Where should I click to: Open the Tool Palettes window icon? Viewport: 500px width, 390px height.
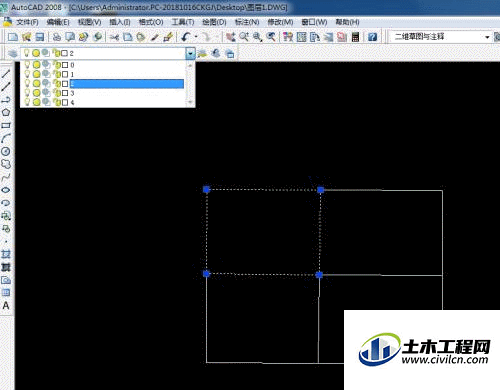(x=315, y=37)
